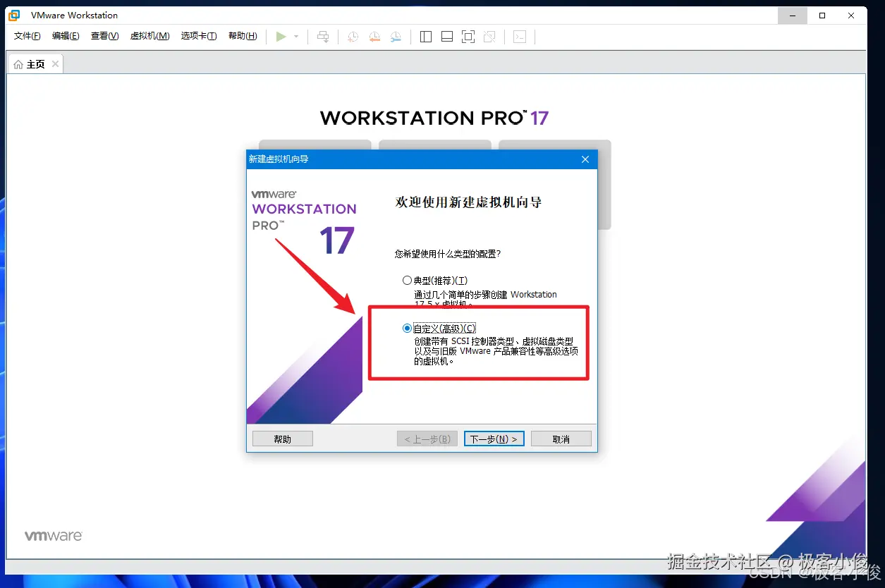Click the 您希望使用什么类型的配置? text

[x=448, y=254]
